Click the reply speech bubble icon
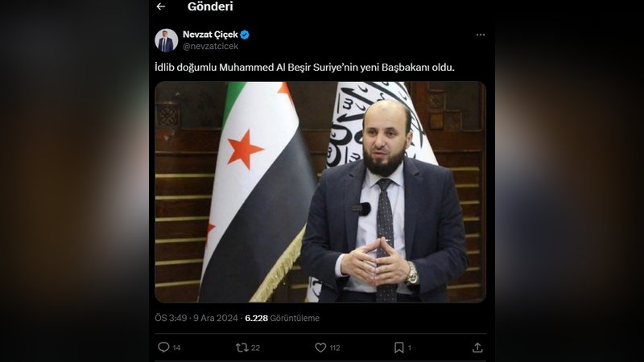The width and height of the screenshot is (644, 362). click(163, 348)
